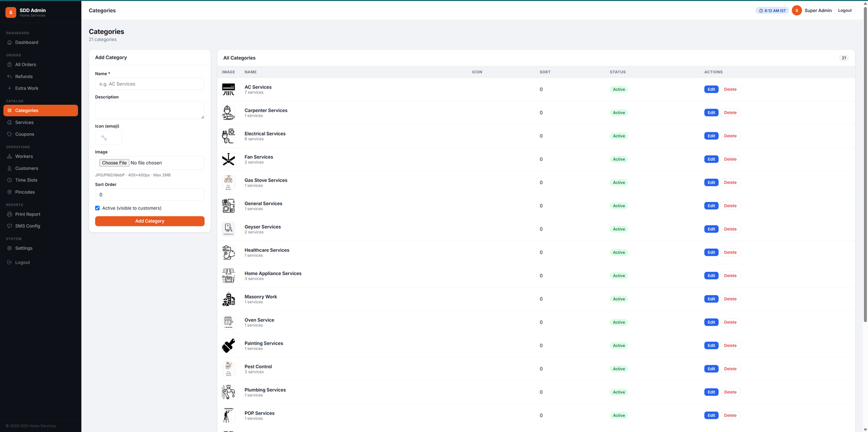Open Categories in the sidebar menu
This screenshot has width=868, height=432.
click(x=41, y=111)
